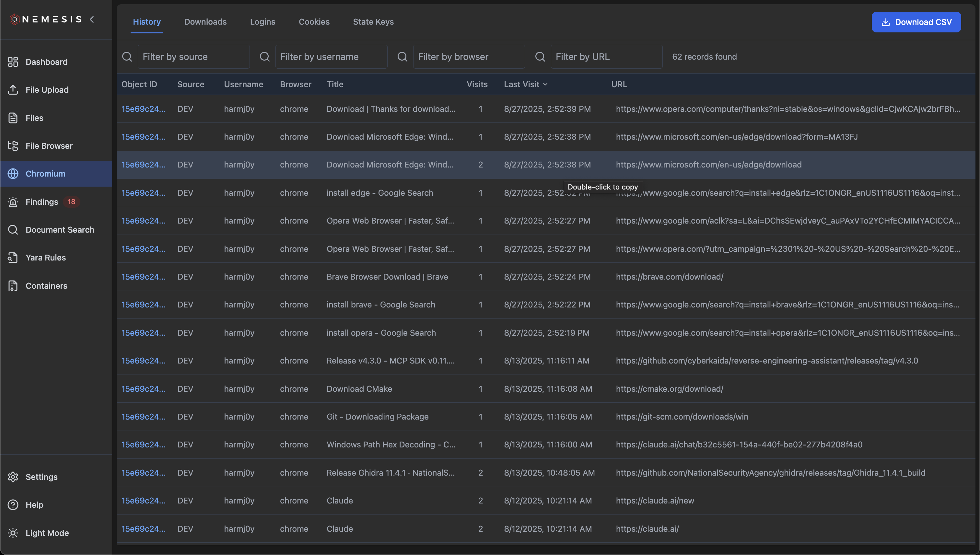Screen dimensions: 980x555
Task: Open the Containers section
Action: (46, 285)
